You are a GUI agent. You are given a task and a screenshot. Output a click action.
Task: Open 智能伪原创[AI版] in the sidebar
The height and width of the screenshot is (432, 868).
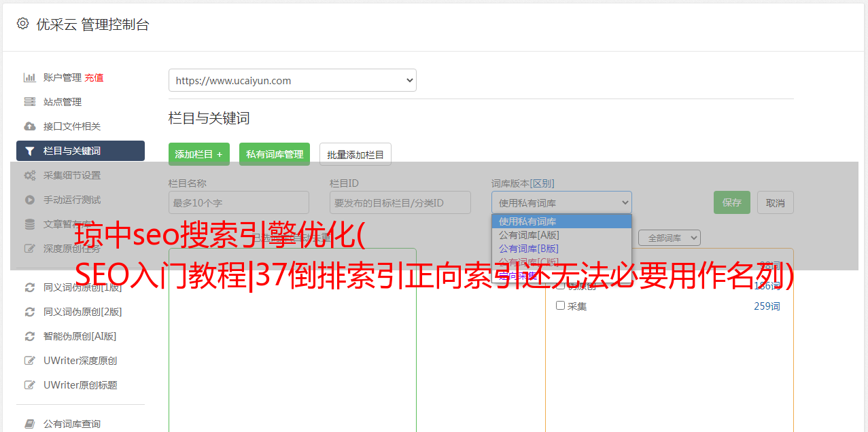click(x=80, y=336)
